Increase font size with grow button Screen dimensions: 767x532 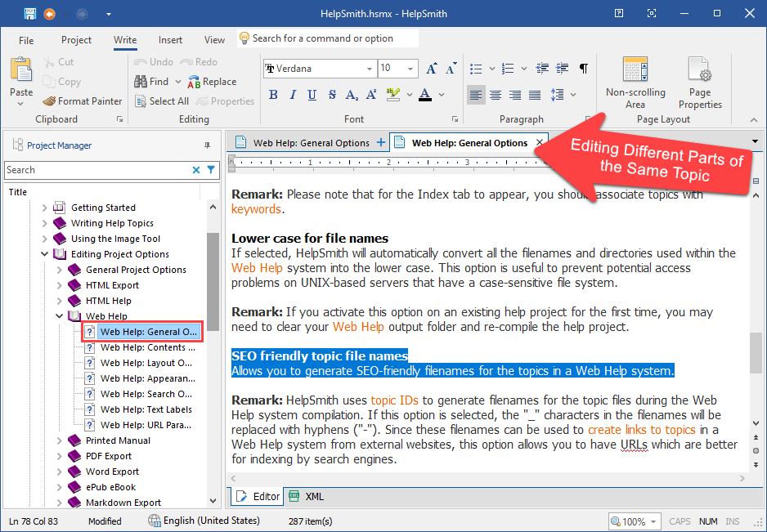[431, 69]
